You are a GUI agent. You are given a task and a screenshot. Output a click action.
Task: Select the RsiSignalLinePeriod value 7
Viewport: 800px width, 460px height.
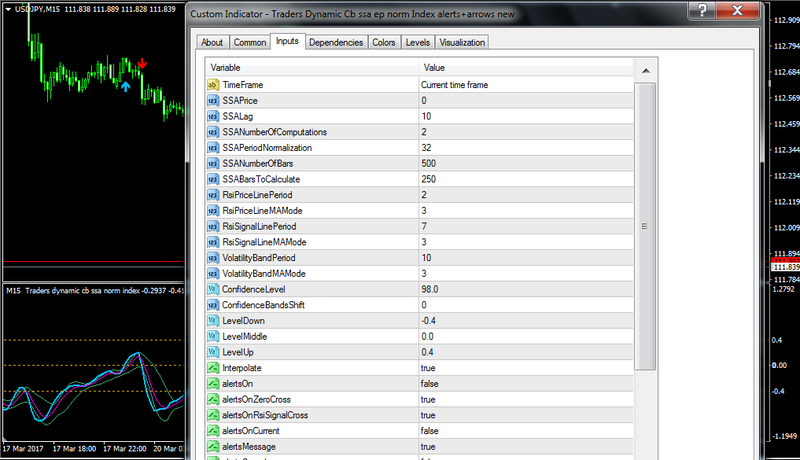pyautogui.click(x=424, y=226)
